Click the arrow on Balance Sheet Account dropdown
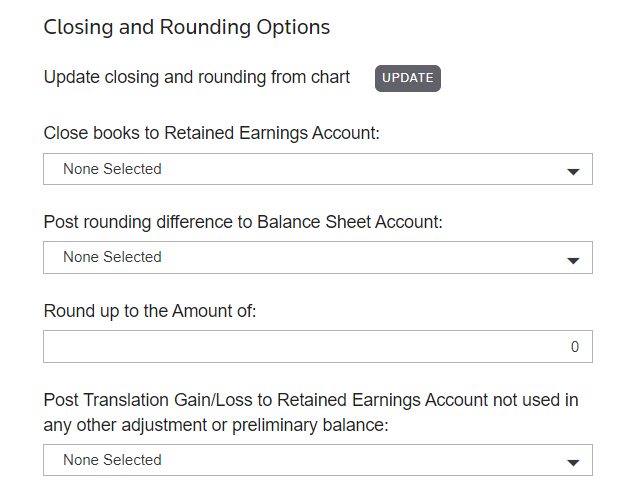This screenshot has width=624, height=500. [573, 259]
